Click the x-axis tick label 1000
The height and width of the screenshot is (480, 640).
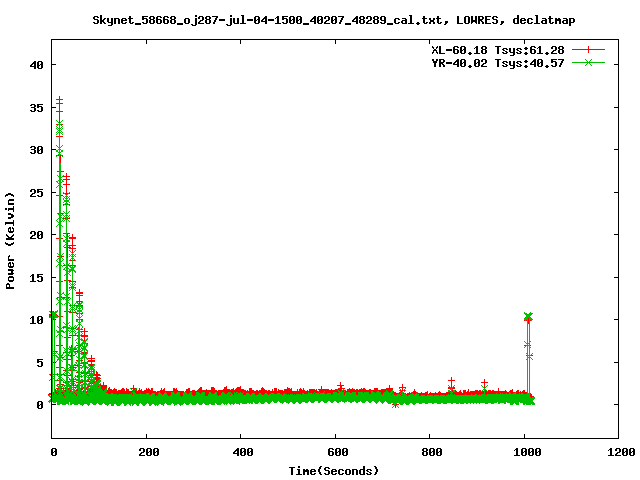click(x=527, y=452)
